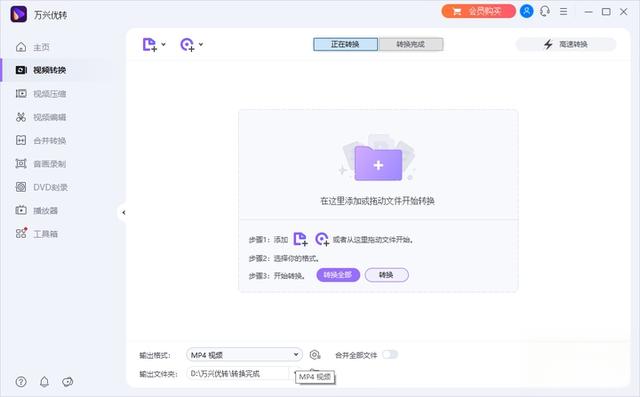
Task: Open the DVD刻录 label
Action: (50, 187)
